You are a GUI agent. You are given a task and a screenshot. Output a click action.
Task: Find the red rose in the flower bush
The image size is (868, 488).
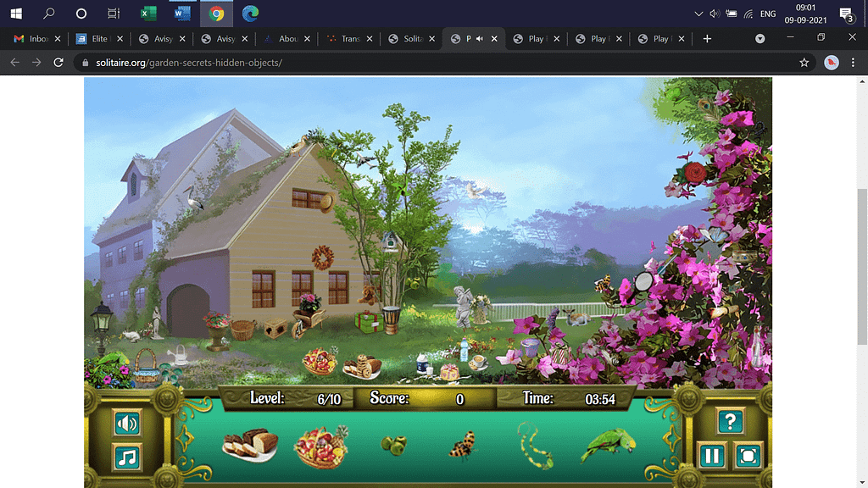coord(695,173)
